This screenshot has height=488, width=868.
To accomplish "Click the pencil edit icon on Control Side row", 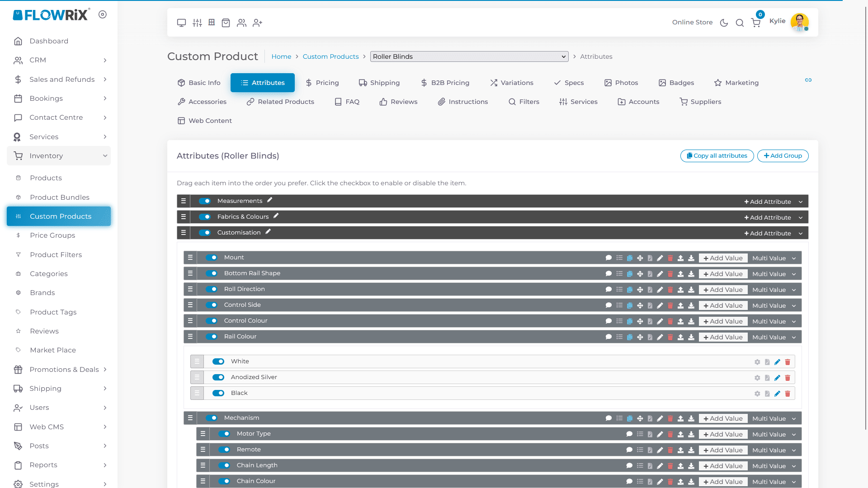I will [660, 305].
